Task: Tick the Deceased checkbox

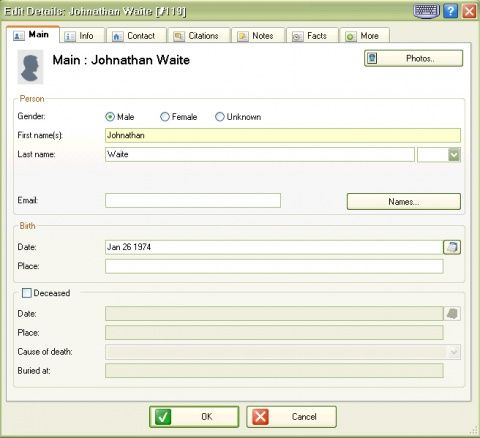Action: click(27, 293)
